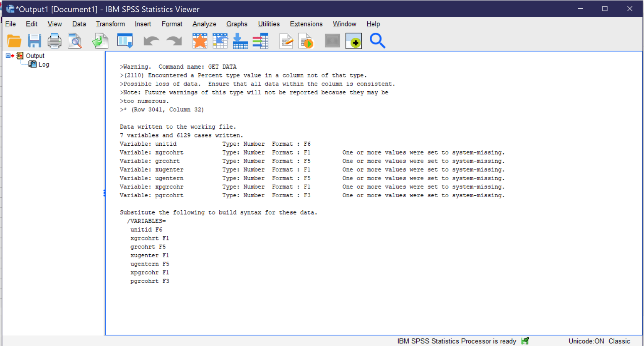Open Print Preview from the toolbar
644x346 pixels.
75,41
